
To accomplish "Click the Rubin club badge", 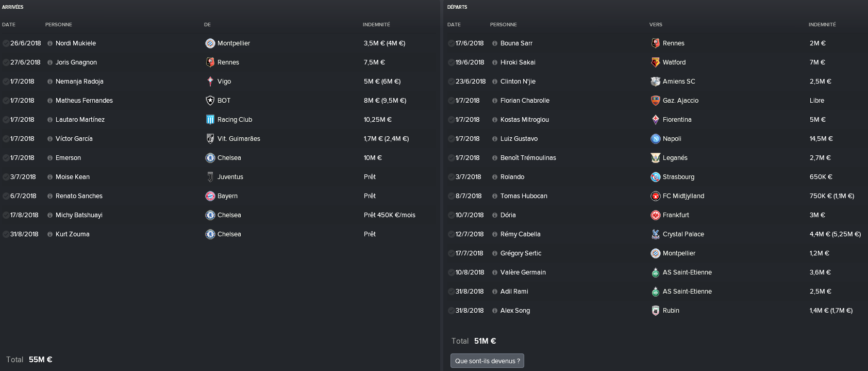I will [x=655, y=311].
